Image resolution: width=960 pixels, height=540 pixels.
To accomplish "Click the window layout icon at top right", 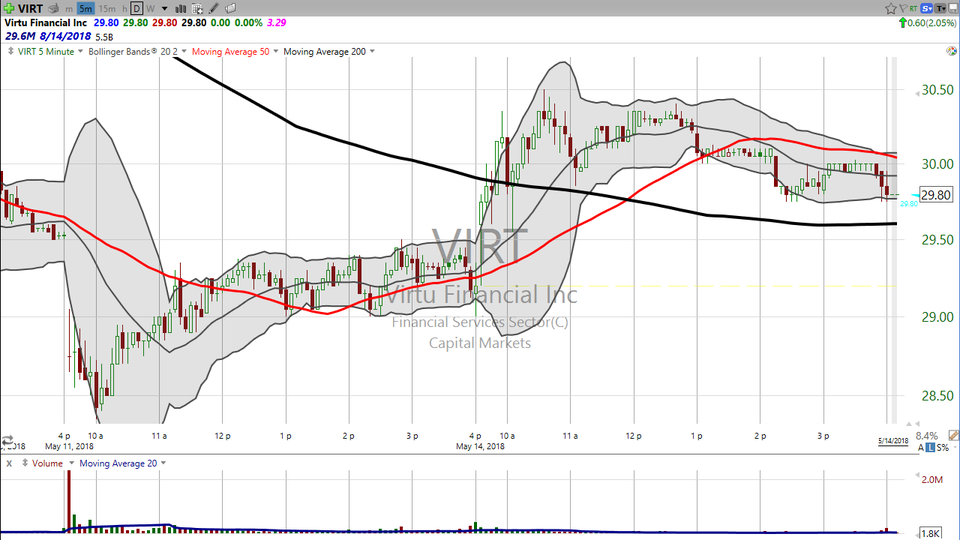I will pos(953,8).
